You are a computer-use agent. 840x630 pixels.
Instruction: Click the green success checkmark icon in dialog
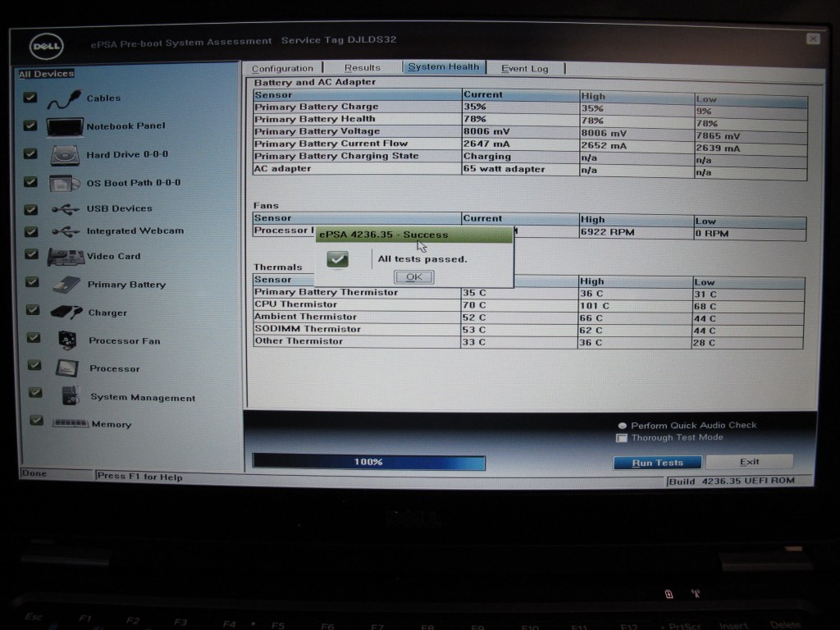[337, 259]
